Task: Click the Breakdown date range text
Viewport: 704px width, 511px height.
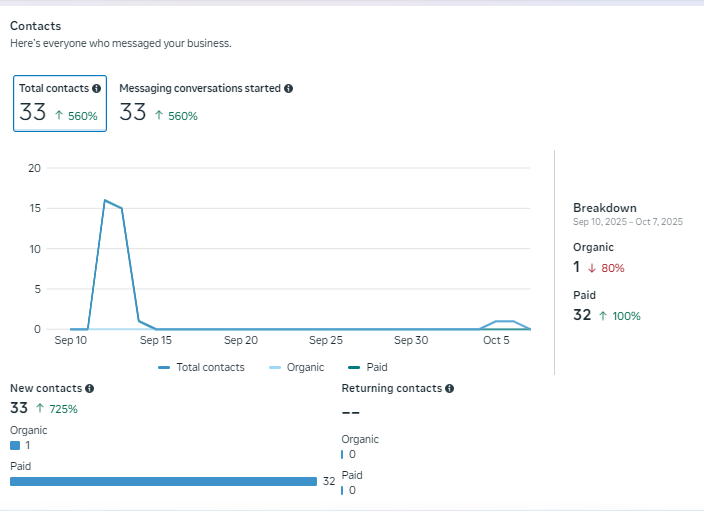Action: coord(627,222)
